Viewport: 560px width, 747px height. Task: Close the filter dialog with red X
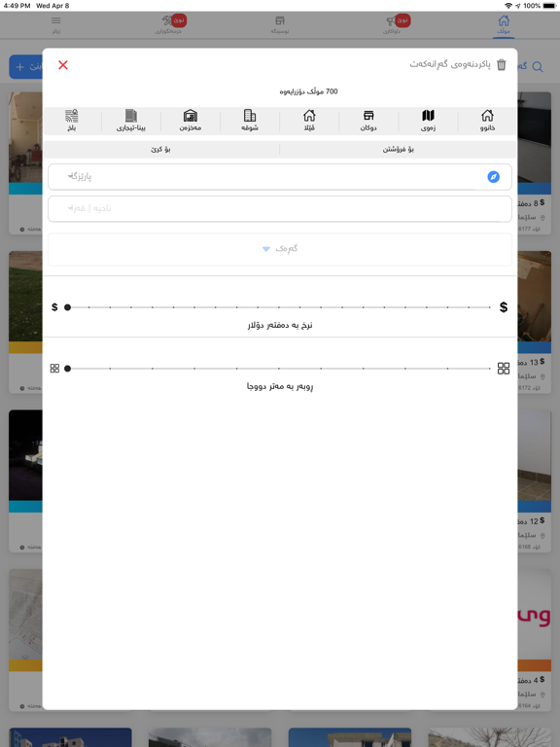click(63, 65)
